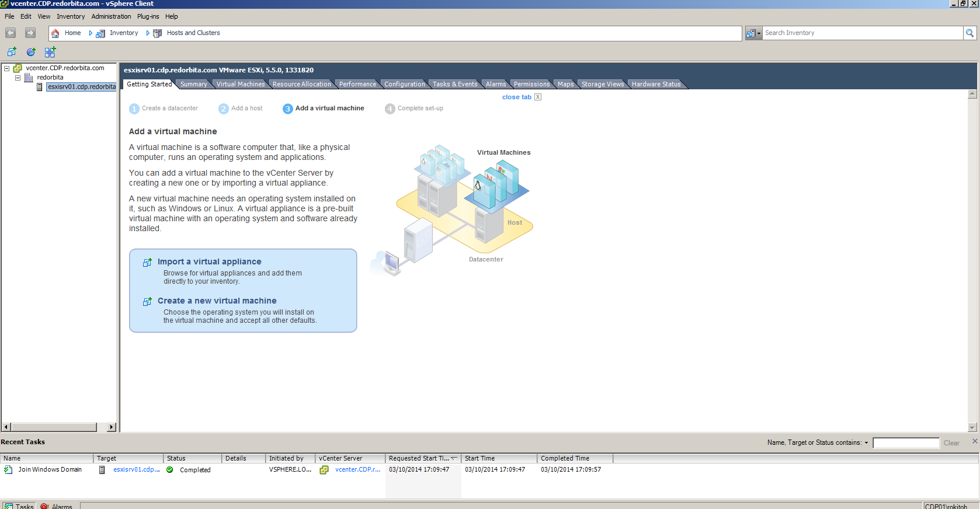
Task: Switch to the Virtual Machines tab
Action: click(240, 84)
